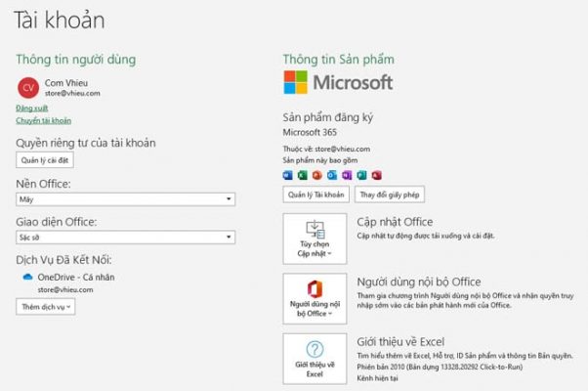The width and height of the screenshot is (588, 391).
Task: Click the Excel app icon
Action: (x=302, y=175)
